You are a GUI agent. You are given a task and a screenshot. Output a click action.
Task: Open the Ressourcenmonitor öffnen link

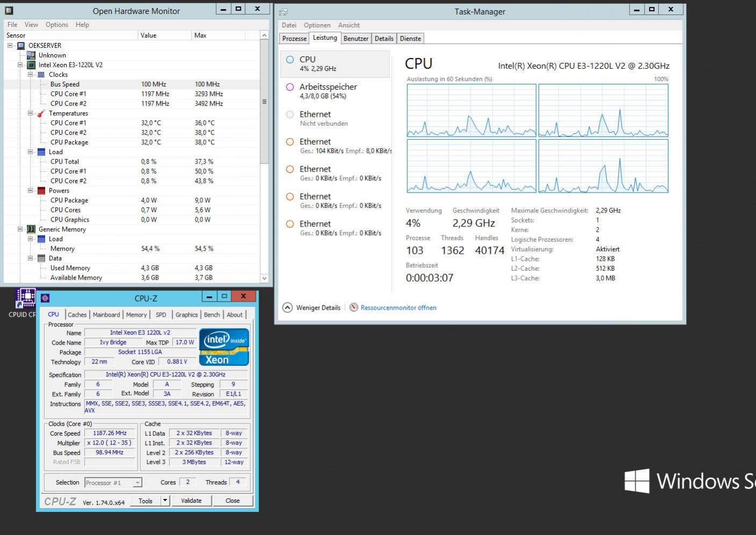click(398, 308)
